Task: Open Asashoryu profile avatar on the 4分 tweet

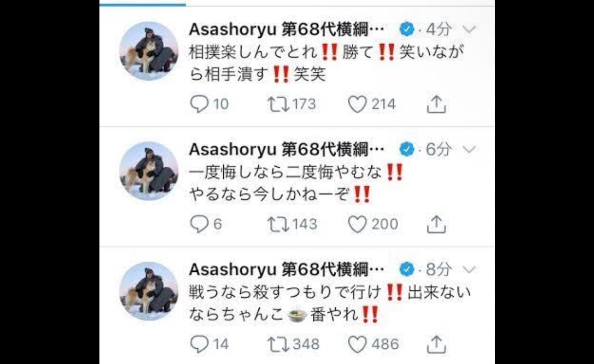Action: (x=149, y=51)
